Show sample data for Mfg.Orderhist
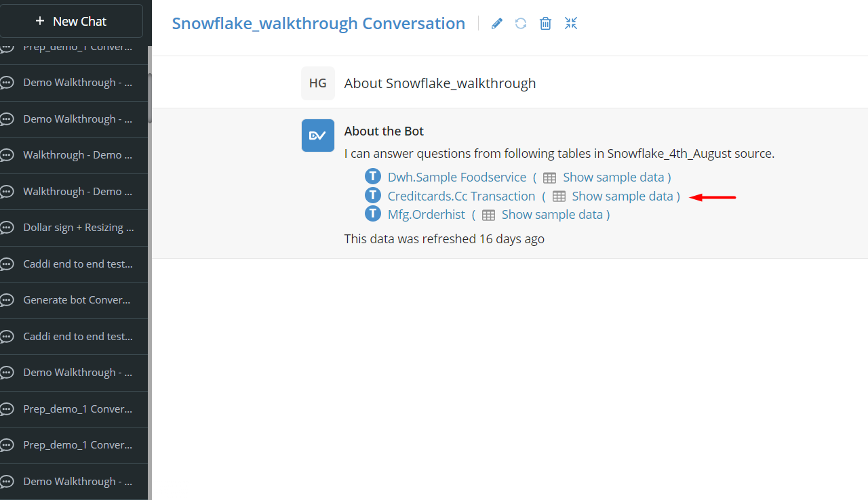Screen dimensions: 868x500 tap(552, 215)
